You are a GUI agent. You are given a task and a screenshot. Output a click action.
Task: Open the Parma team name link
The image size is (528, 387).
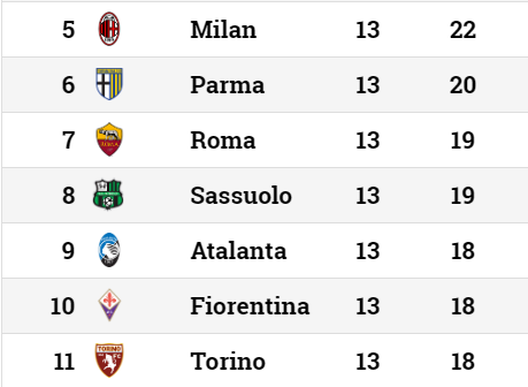pos(227,85)
